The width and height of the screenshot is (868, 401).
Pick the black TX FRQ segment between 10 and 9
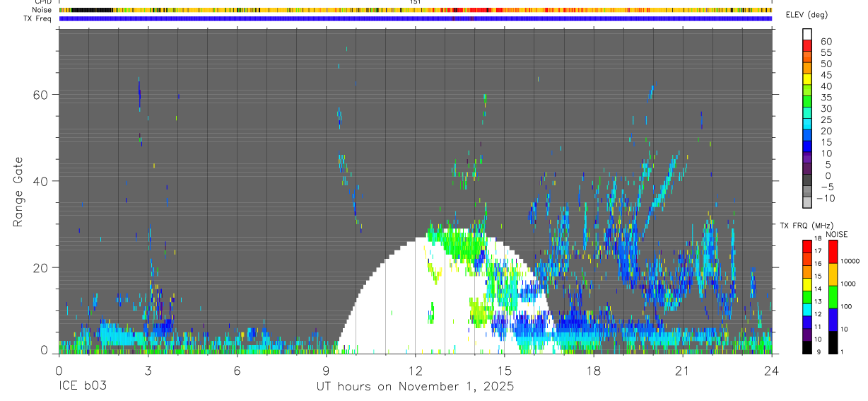pyautogui.click(x=807, y=347)
